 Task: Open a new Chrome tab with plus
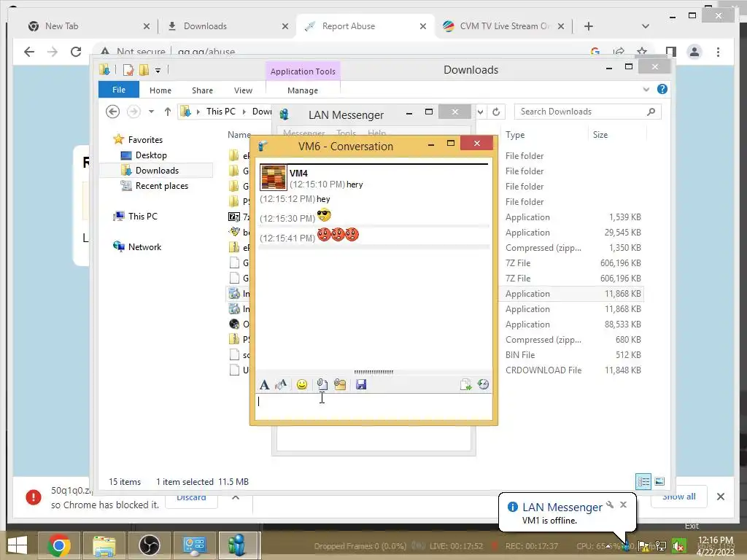coord(589,26)
